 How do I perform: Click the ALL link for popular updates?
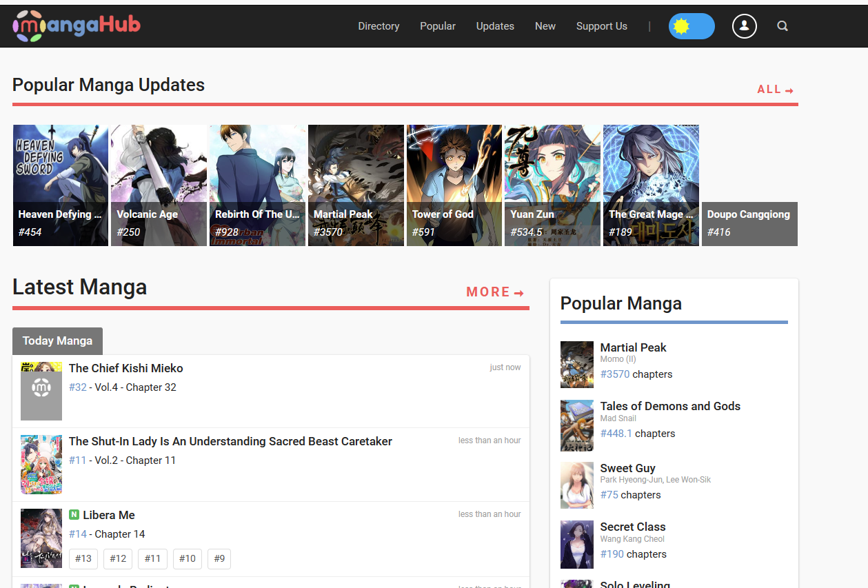(776, 90)
